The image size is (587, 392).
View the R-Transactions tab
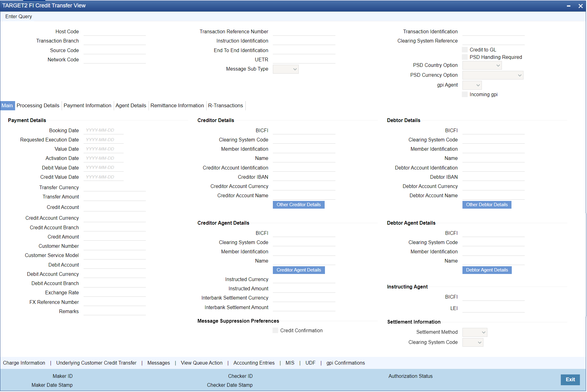click(226, 106)
